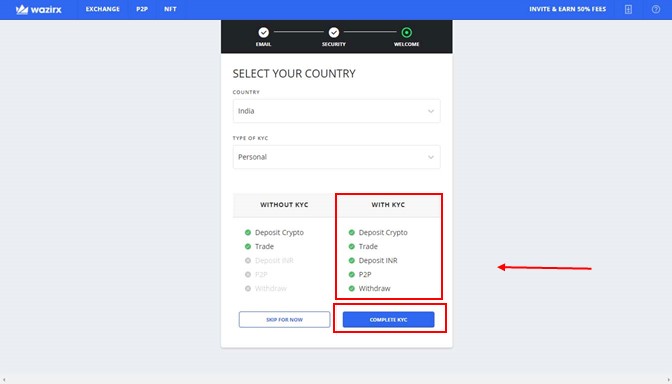The image size is (672, 384).
Task: Click the Security step checkmark icon
Action: coord(334,33)
